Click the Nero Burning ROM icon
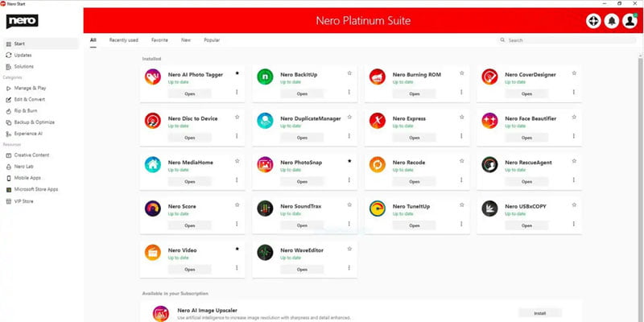The height and width of the screenshot is (322, 644). (x=377, y=76)
